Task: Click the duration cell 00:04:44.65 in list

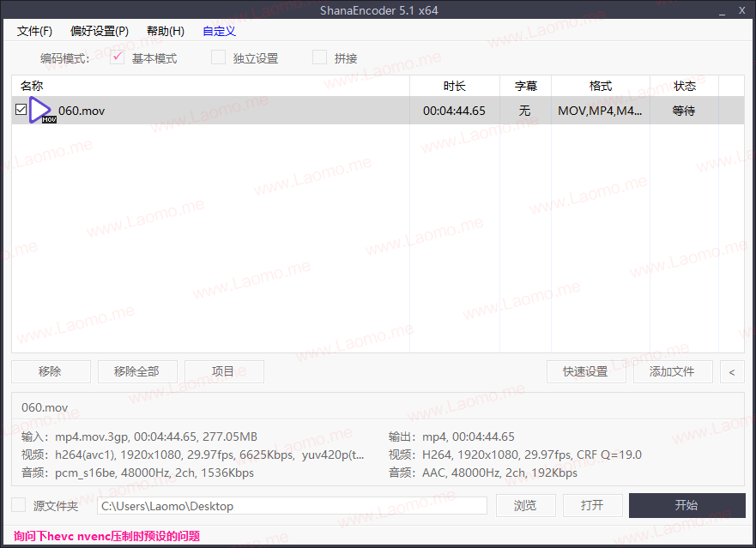Action: (x=454, y=111)
